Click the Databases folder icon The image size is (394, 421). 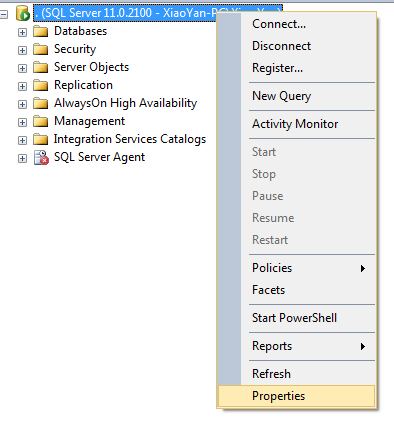pyautogui.click(x=41, y=32)
